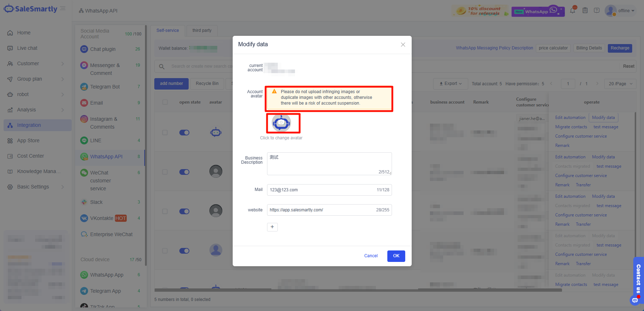Select WeChat customer service in the channel list
This screenshot has height=311, width=644.
pyautogui.click(x=110, y=181)
